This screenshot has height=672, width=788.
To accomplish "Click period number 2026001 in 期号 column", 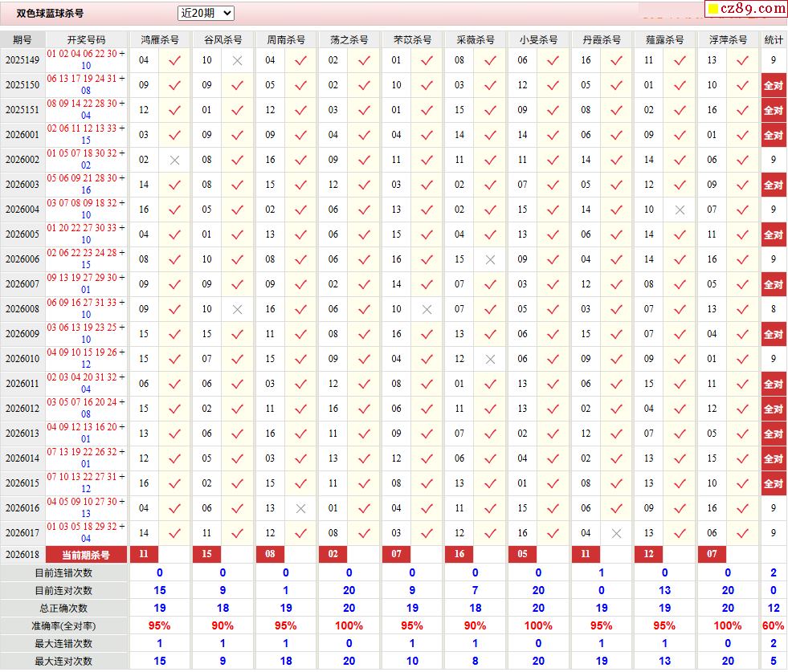I will pos(22,135).
